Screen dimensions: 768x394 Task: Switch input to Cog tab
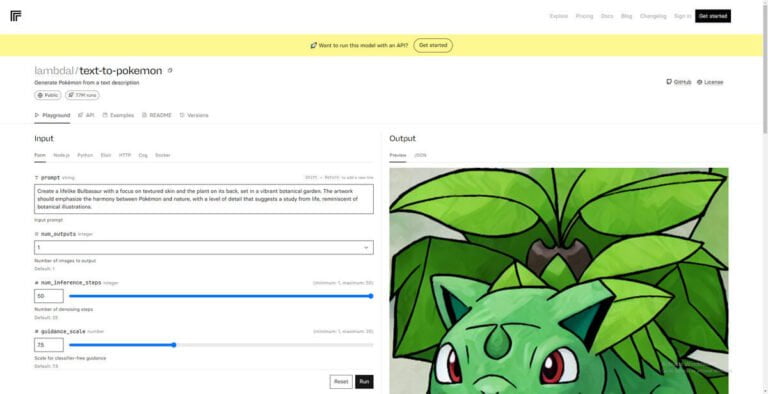[143, 155]
